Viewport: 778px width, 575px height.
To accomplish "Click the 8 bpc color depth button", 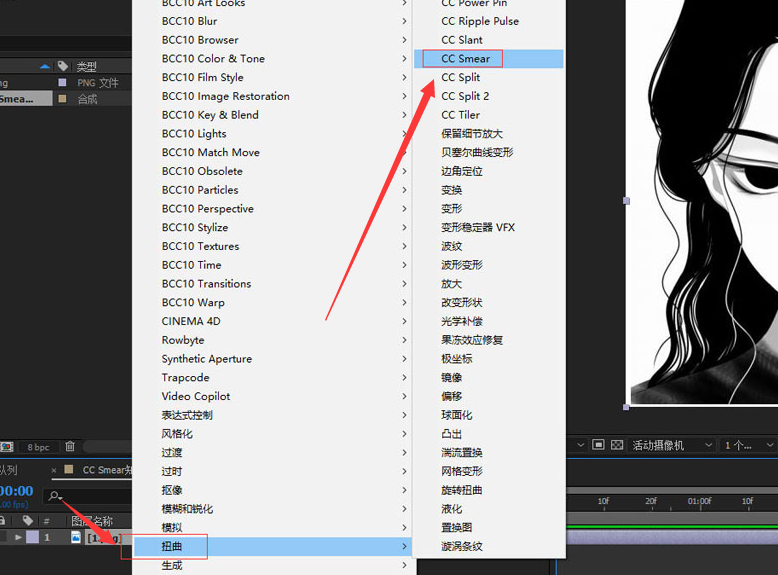I will click(38, 447).
